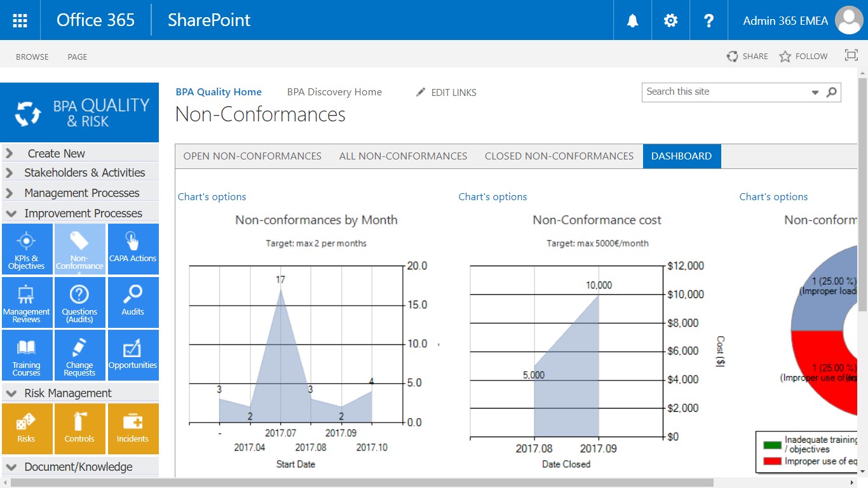Open the notifications bell
868x488 pixels.
click(632, 20)
